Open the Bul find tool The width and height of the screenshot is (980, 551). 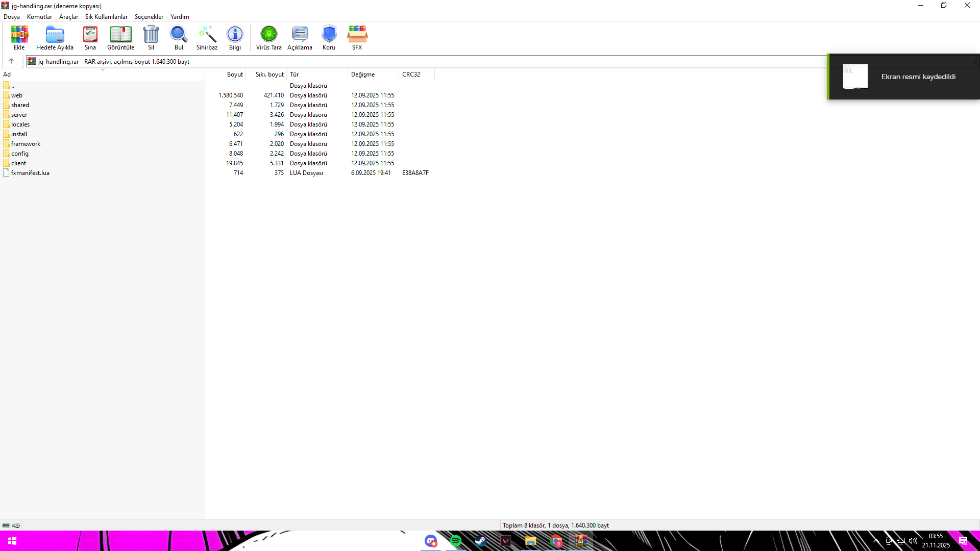pyautogui.click(x=179, y=38)
